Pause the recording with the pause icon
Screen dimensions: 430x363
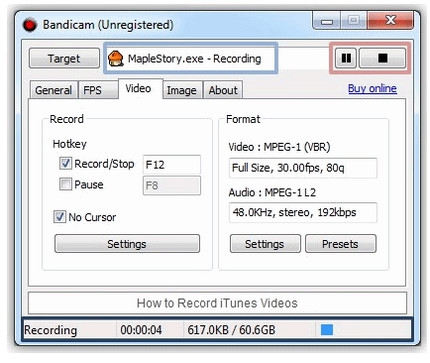346,58
